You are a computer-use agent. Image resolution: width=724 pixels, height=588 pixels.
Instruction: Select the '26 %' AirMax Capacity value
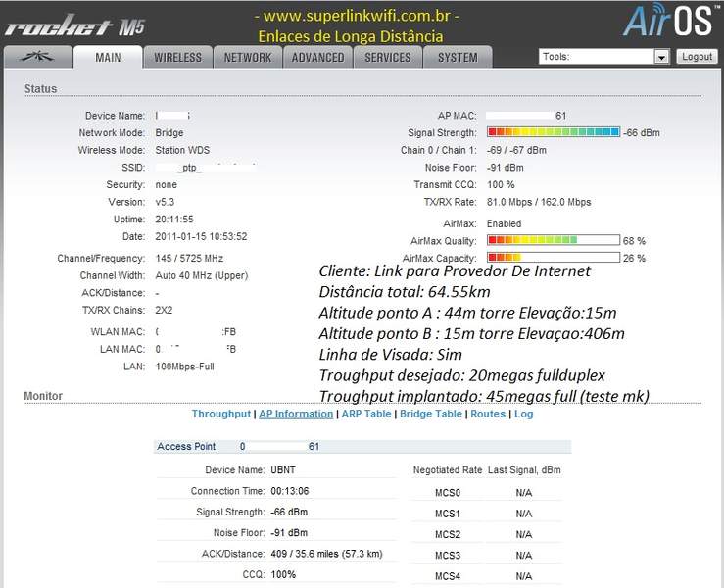[x=634, y=258]
